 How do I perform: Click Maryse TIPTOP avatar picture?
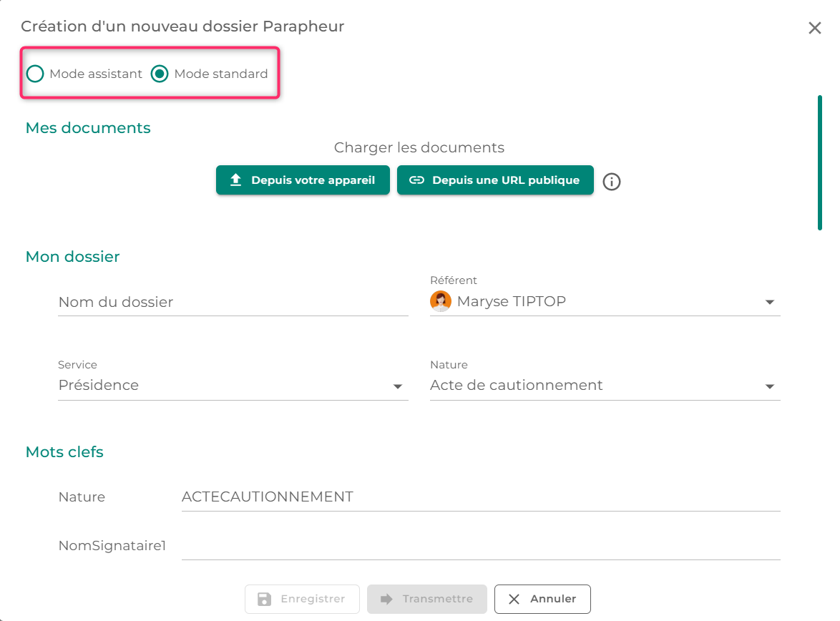[x=440, y=301]
